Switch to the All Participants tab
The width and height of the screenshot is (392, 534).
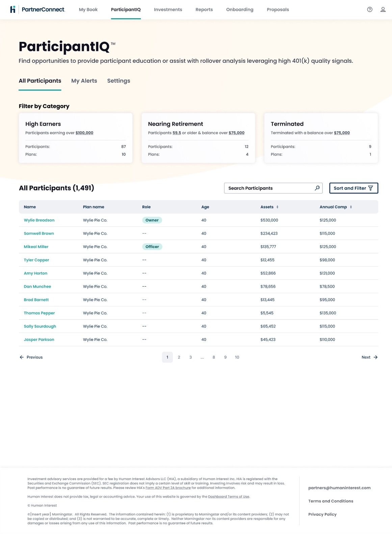click(40, 81)
